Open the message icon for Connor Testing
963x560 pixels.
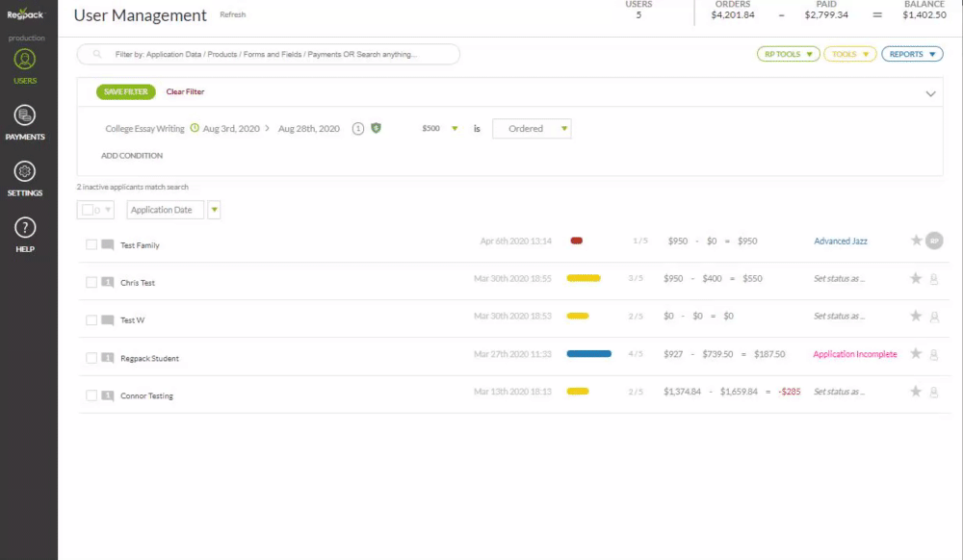[x=108, y=395]
